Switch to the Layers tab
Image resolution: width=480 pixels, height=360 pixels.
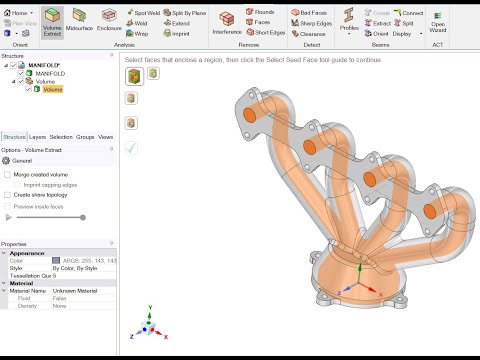37,137
